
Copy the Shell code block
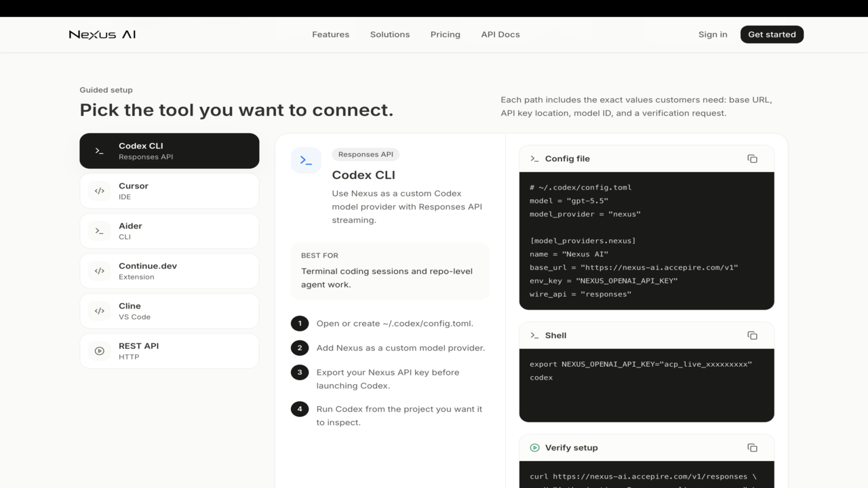[752, 335]
